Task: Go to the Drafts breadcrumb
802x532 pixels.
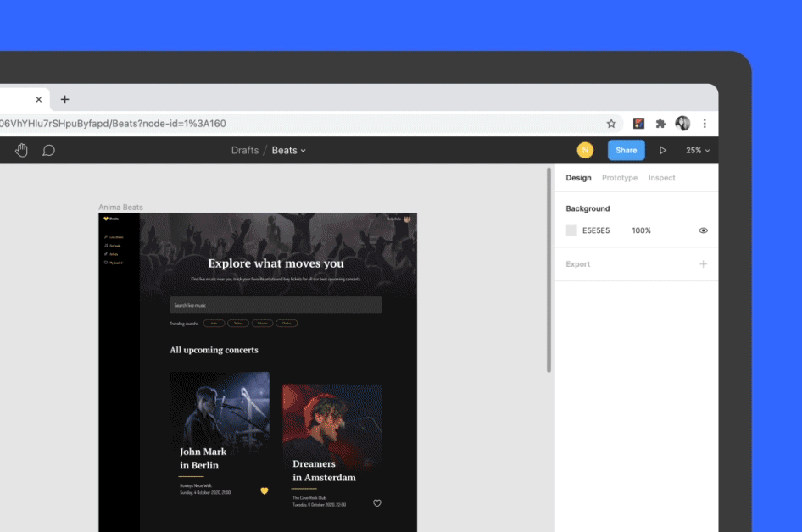Action: [x=245, y=150]
